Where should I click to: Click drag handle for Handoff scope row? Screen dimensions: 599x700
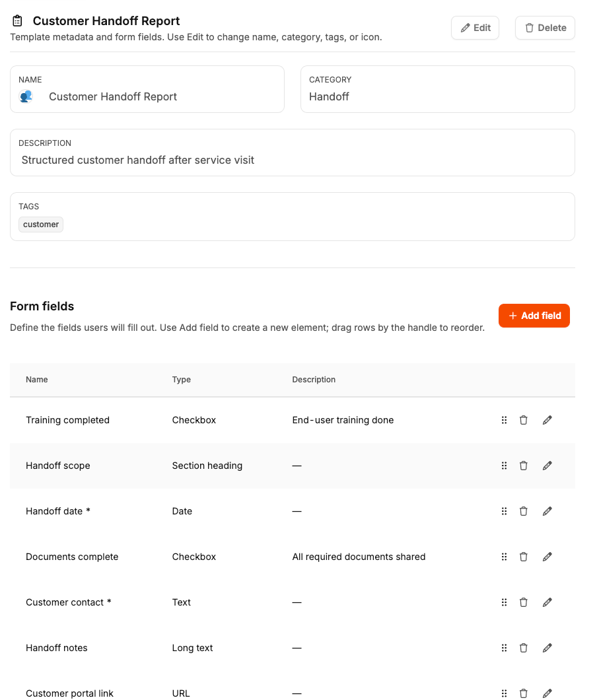[504, 466]
